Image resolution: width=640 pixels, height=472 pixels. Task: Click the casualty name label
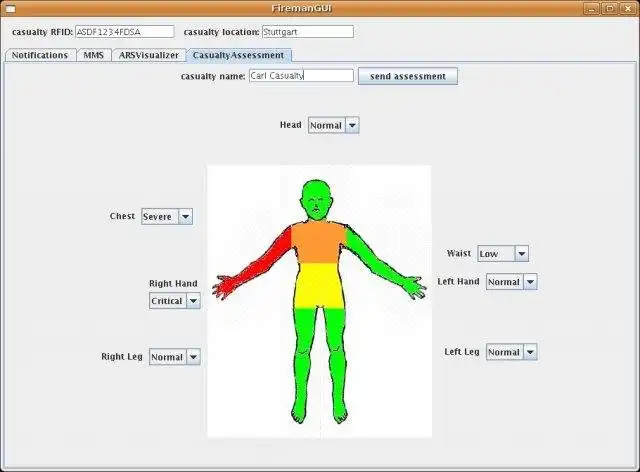(213, 76)
